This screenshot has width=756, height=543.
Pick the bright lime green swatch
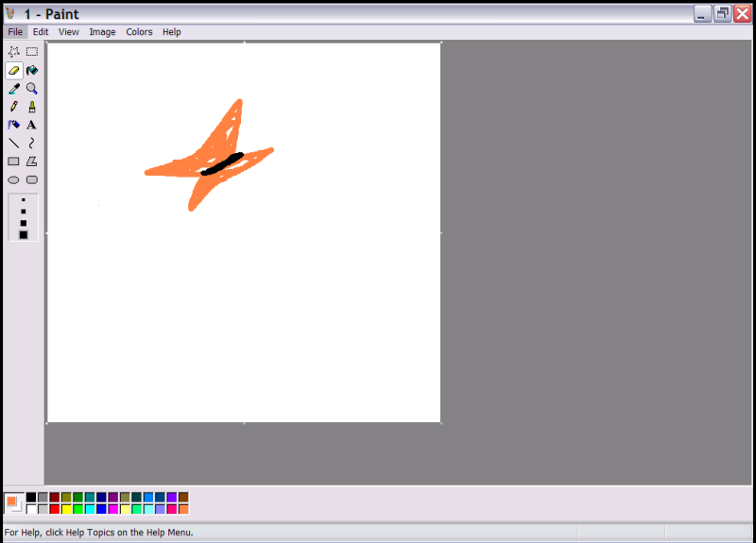click(x=78, y=509)
